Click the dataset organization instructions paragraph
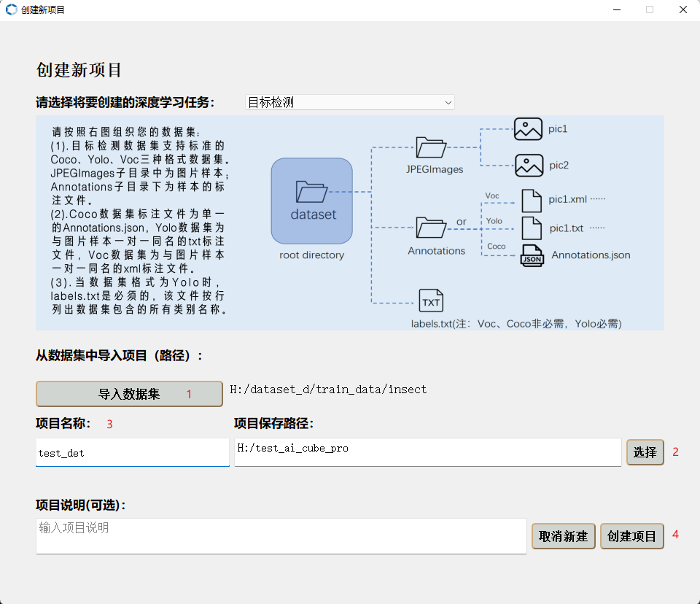This screenshot has width=700, height=604. (x=139, y=220)
